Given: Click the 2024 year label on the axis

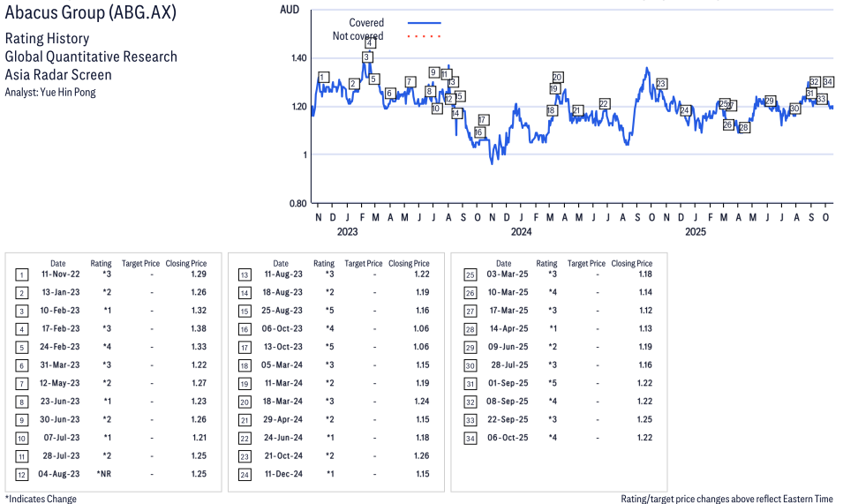Looking at the screenshot, I should pyautogui.click(x=521, y=232).
